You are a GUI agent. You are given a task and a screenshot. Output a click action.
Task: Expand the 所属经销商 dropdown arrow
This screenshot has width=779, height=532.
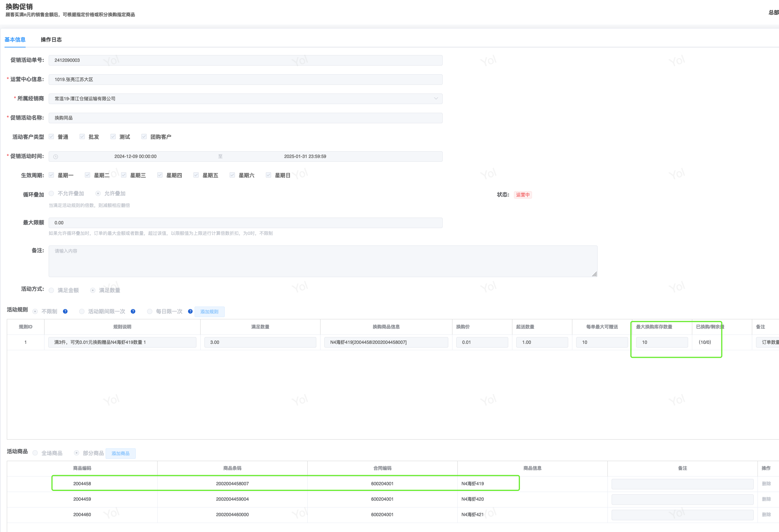point(436,98)
